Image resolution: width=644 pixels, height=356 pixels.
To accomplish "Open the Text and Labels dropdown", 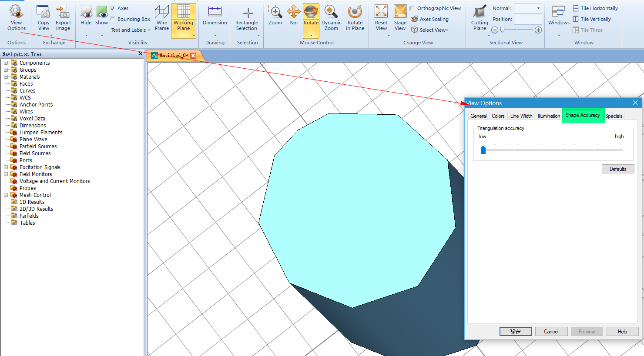I will click(131, 30).
